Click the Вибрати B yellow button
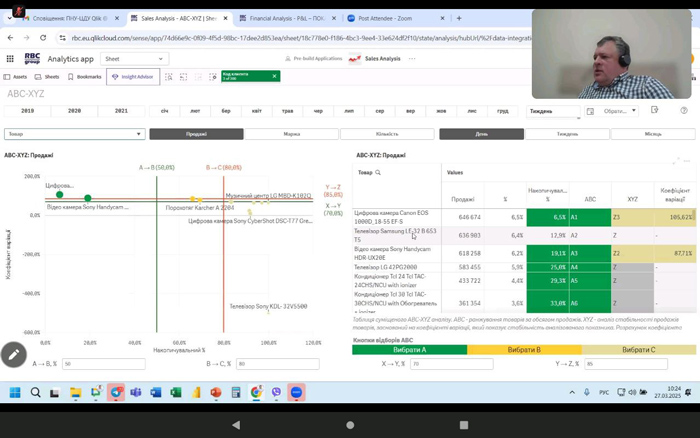The height and width of the screenshot is (438, 700). (x=524, y=350)
